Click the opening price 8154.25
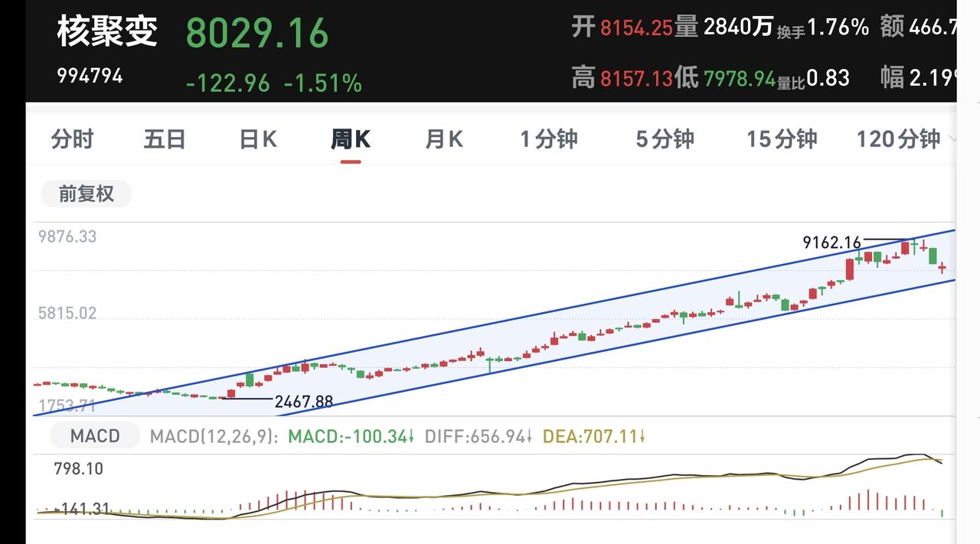The image size is (980, 544). [636, 28]
